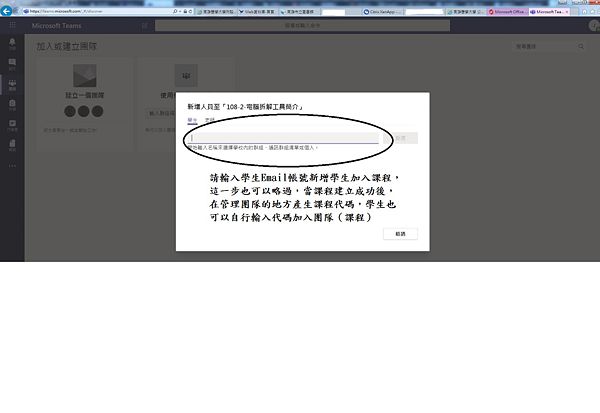
Task: Open the Calendar icon in Teams sidebar
Action: click(12, 126)
